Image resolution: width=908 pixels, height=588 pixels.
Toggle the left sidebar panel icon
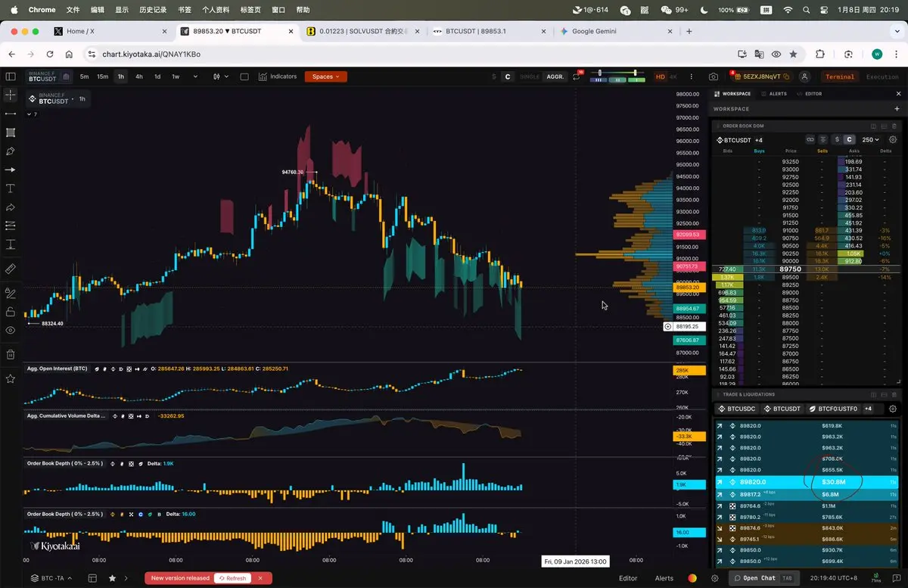point(11,76)
